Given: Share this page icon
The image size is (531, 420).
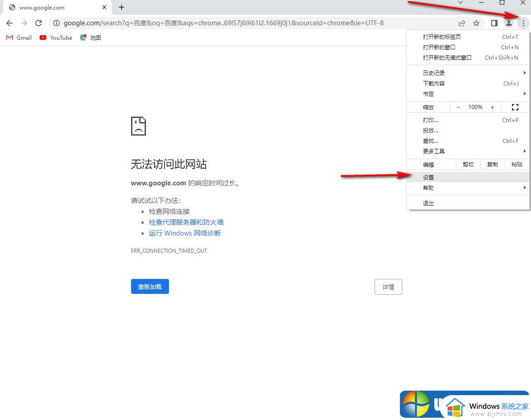Looking at the screenshot, I should click(x=461, y=23).
